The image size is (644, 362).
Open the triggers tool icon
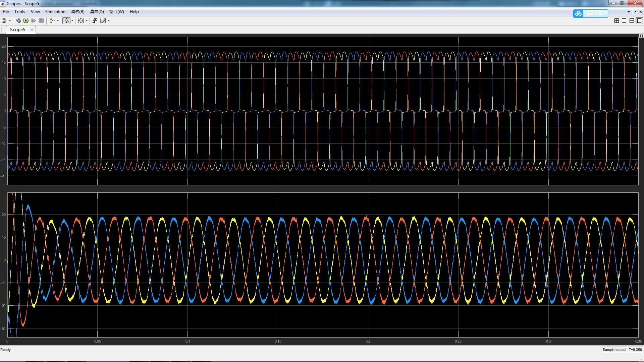point(95,20)
